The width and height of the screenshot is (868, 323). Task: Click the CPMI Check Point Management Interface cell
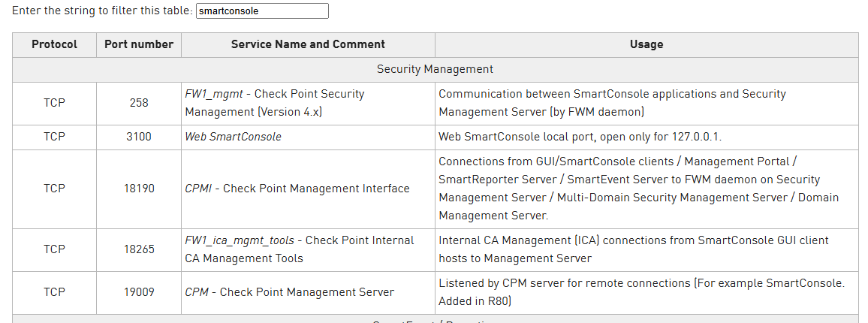click(308, 189)
